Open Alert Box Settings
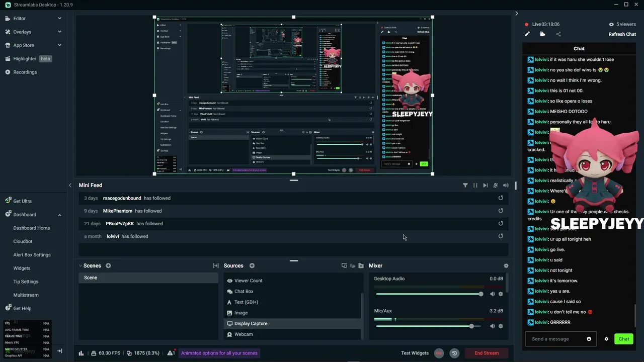This screenshot has width=644, height=362. point(32,255)
